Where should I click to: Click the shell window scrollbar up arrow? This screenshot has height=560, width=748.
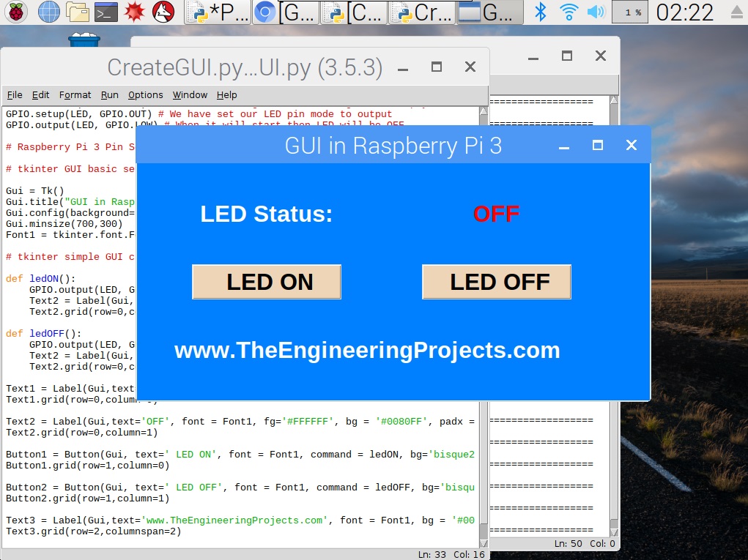click(614, 100)
